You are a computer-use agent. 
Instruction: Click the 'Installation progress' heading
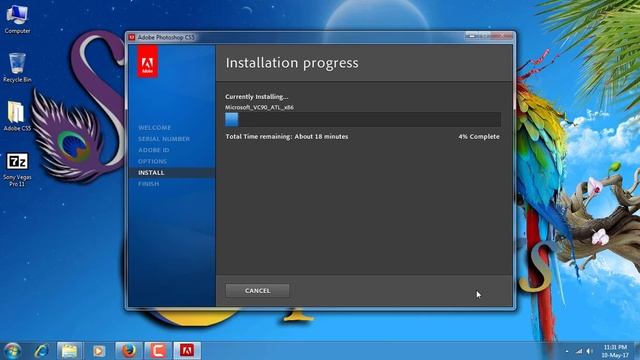click(292, 63)
